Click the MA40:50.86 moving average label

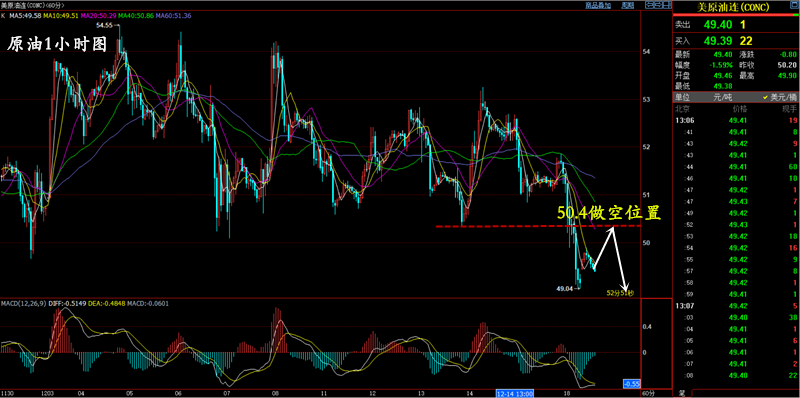pyautogui.click(x=136, y=16)
